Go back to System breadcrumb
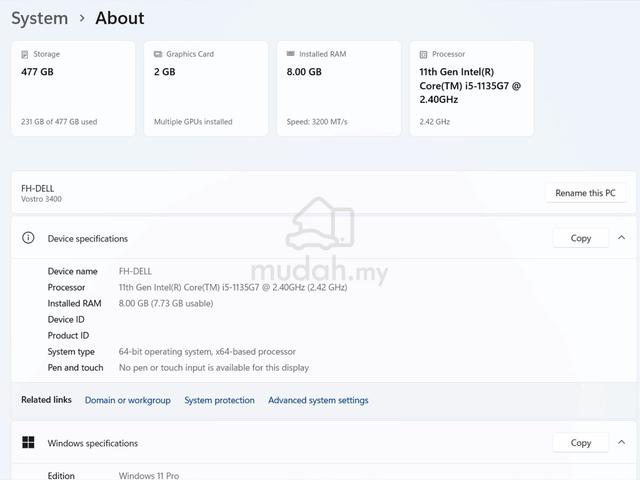 click(40, 18)
